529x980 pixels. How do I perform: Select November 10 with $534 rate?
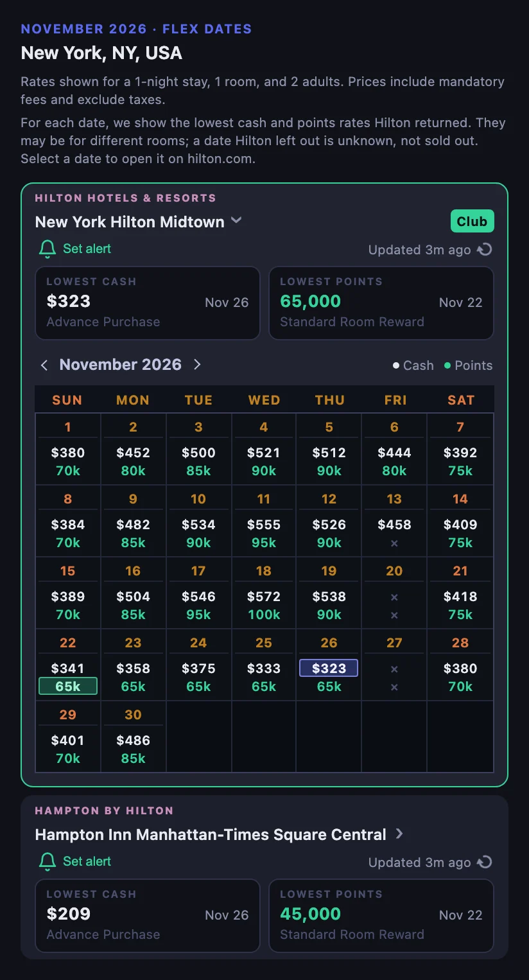pos(199,521)
